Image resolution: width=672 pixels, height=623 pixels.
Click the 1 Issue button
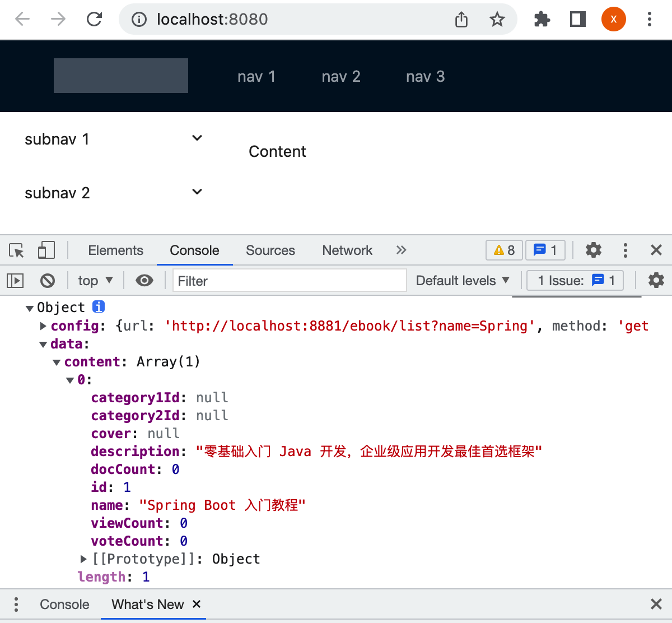(x=575, y=280)
